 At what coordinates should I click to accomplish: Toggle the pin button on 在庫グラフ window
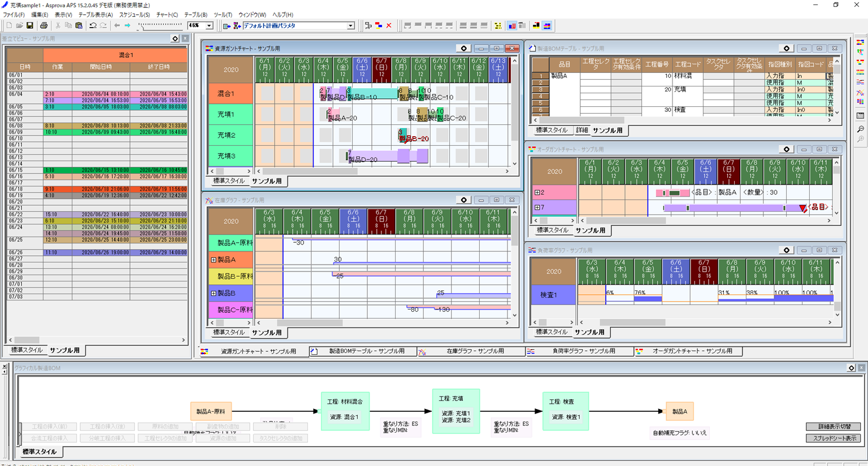click(463, 200)
